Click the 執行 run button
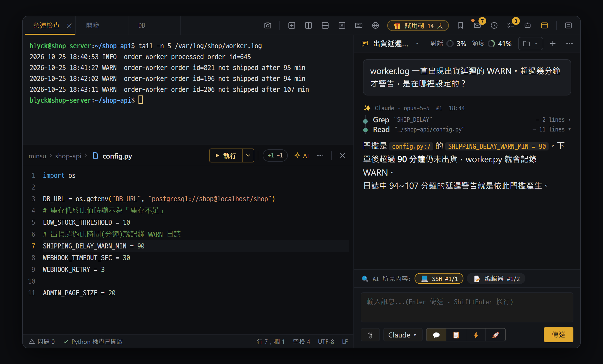The height and width of the screenshot is (364, 603). (x=226, y=155)
